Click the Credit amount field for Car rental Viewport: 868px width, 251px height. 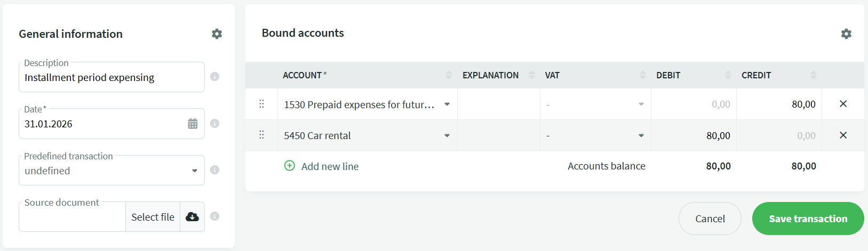779,136
